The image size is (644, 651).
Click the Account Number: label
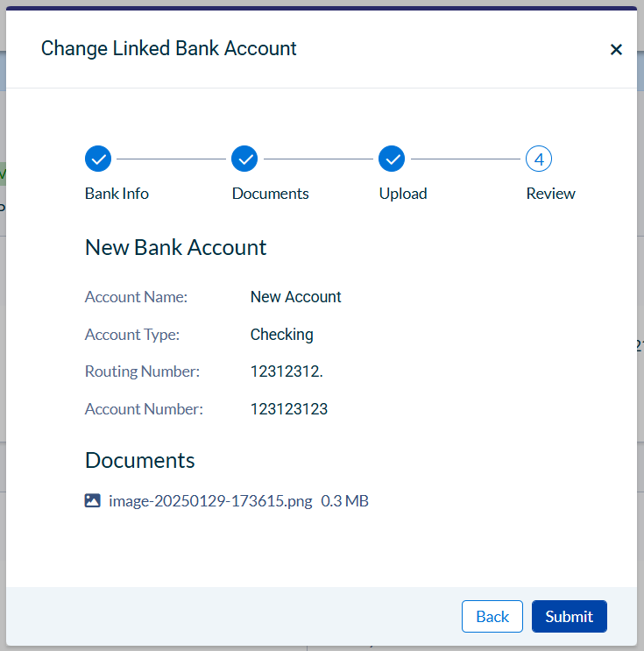tap(144, 409)
